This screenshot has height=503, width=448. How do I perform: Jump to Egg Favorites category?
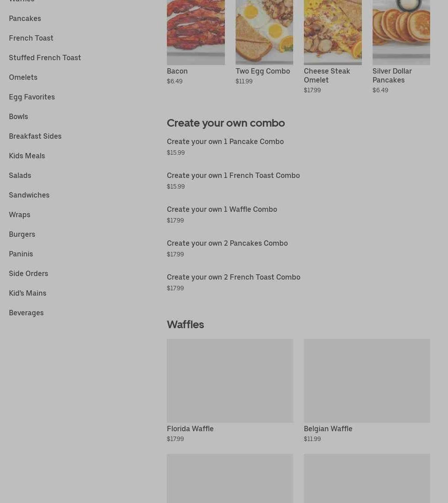(32, 97)
